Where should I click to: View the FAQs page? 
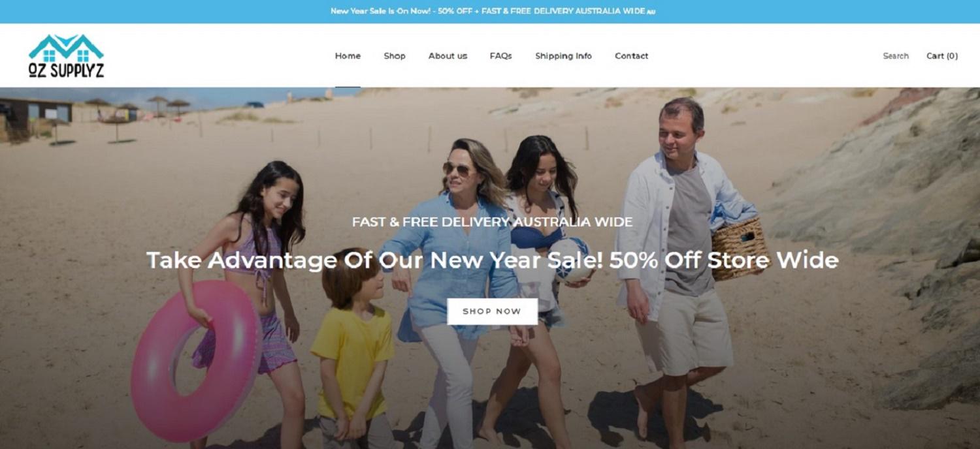coord(501,56)
